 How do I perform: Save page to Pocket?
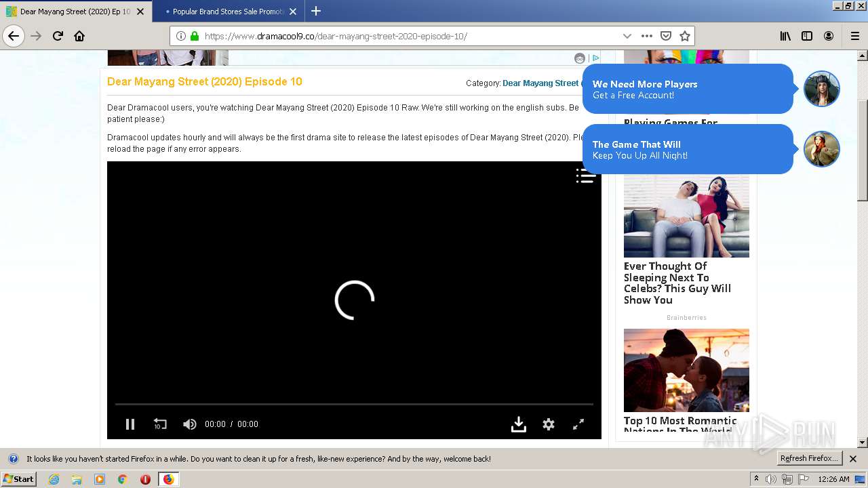(x=666, y=36)
